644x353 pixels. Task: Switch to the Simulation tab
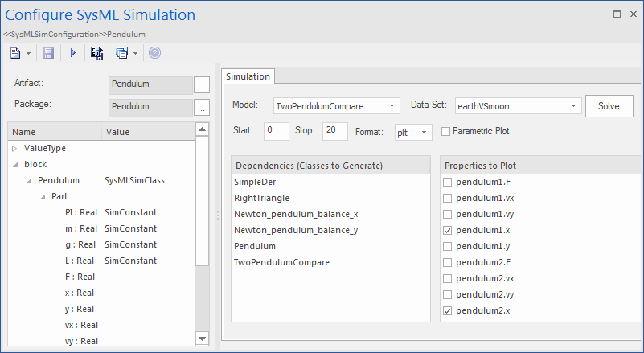[248, 76]
